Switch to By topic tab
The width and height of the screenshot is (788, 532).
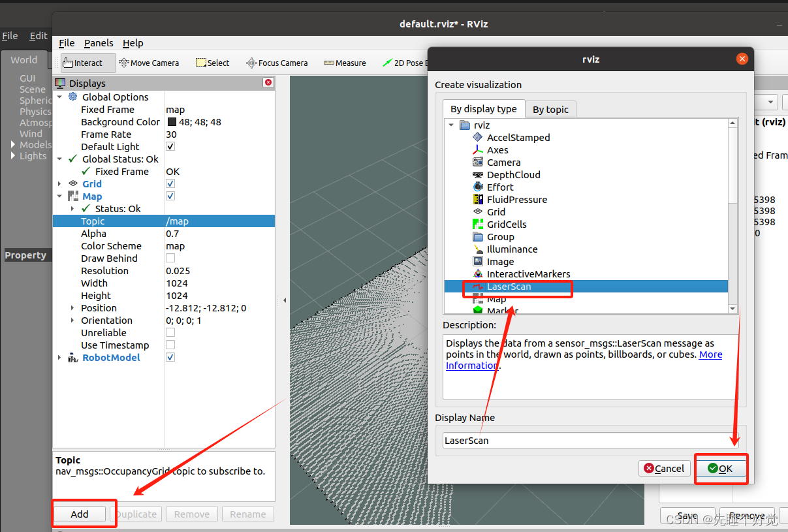pos(550,109)
